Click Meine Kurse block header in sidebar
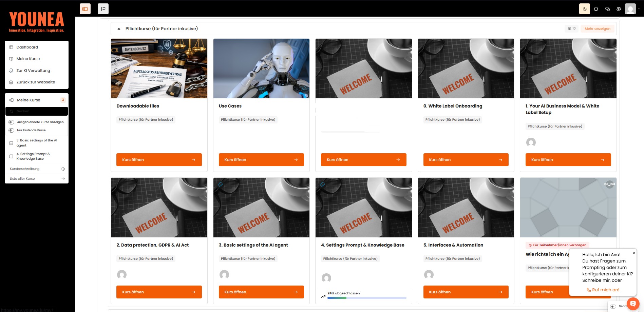 click(37, 100)
